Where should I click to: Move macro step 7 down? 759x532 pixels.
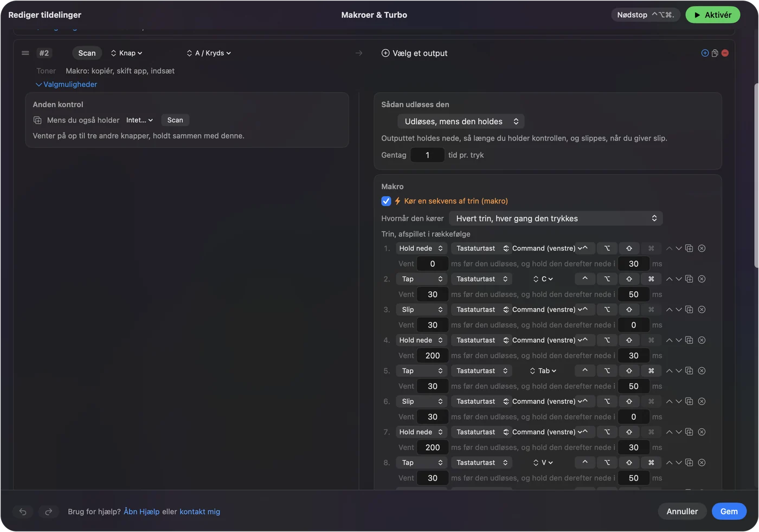click(679, 432)
